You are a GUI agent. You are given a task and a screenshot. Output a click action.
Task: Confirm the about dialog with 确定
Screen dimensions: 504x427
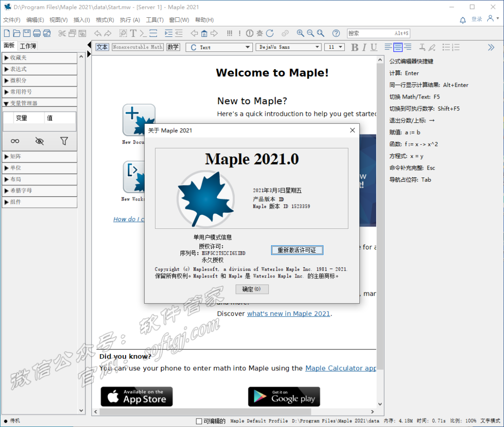pyautogui.click(x=252, y=289)
